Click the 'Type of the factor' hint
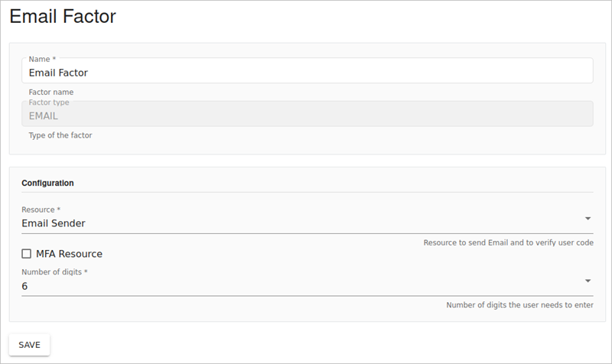 point(60,135)
